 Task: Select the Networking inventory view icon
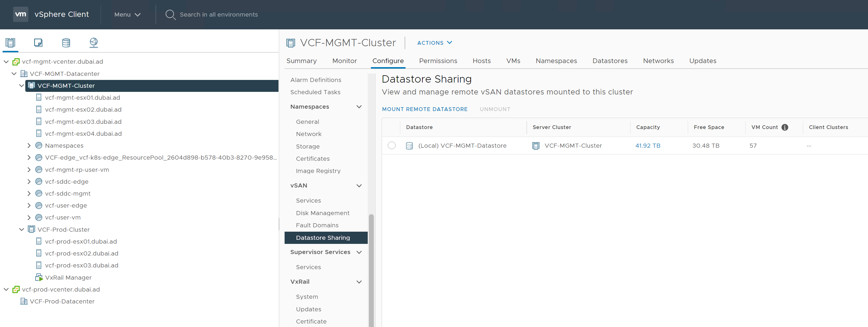pos(94,43)
